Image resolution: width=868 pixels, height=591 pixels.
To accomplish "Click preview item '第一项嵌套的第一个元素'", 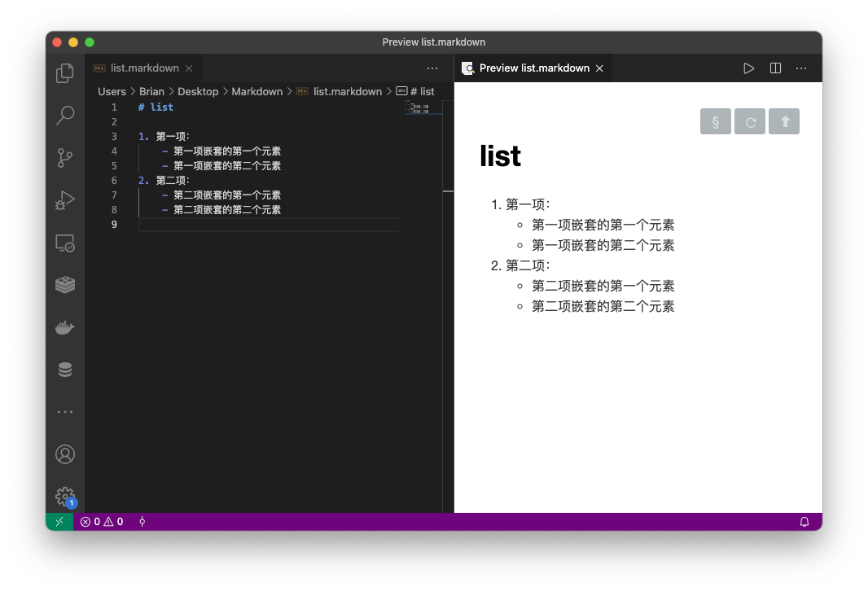I will pyautogui.click(x=603, y=225).
